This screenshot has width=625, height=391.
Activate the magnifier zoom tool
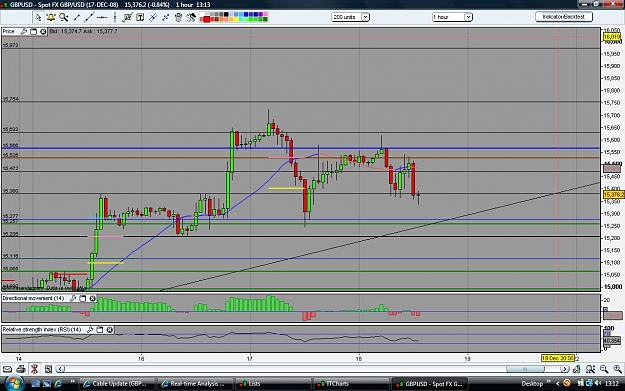click(x=63, y=17)
